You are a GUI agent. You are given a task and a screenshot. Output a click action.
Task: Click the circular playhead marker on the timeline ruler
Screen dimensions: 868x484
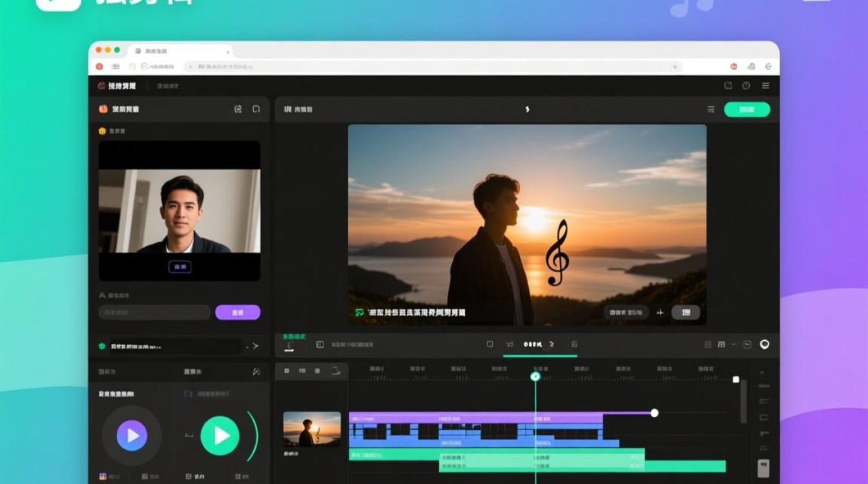[x=535, y=376]
